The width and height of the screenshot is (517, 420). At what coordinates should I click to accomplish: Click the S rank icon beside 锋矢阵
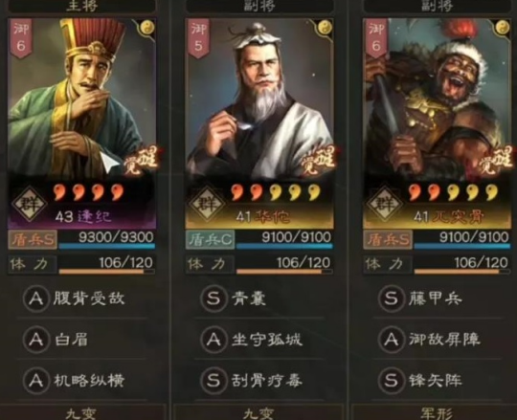[x=391, y=381]
